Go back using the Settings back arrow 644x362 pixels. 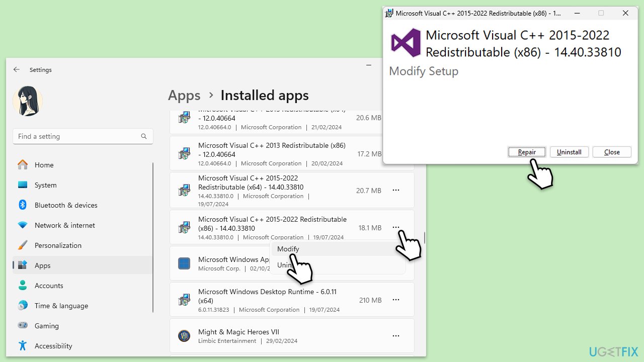tap(17, 70)
